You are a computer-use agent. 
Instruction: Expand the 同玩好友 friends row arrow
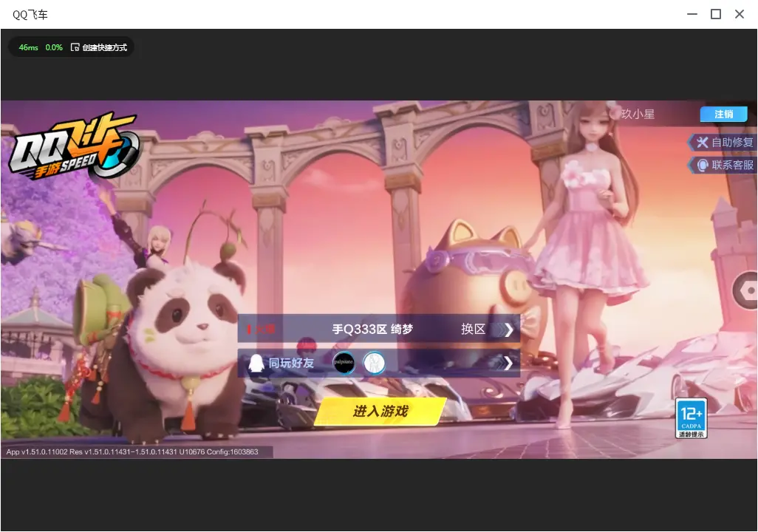pos(508,364)
